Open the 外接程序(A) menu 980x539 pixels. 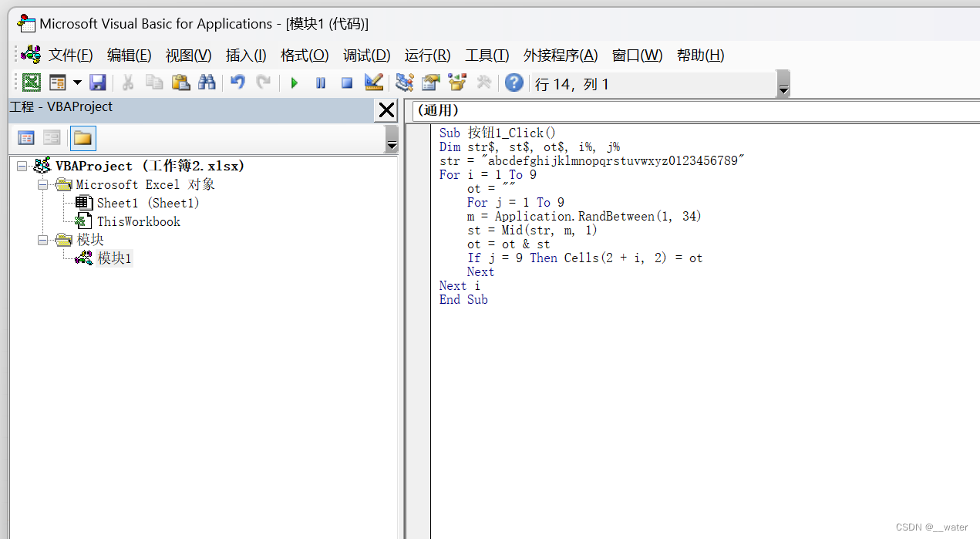[x=561, y=56]
